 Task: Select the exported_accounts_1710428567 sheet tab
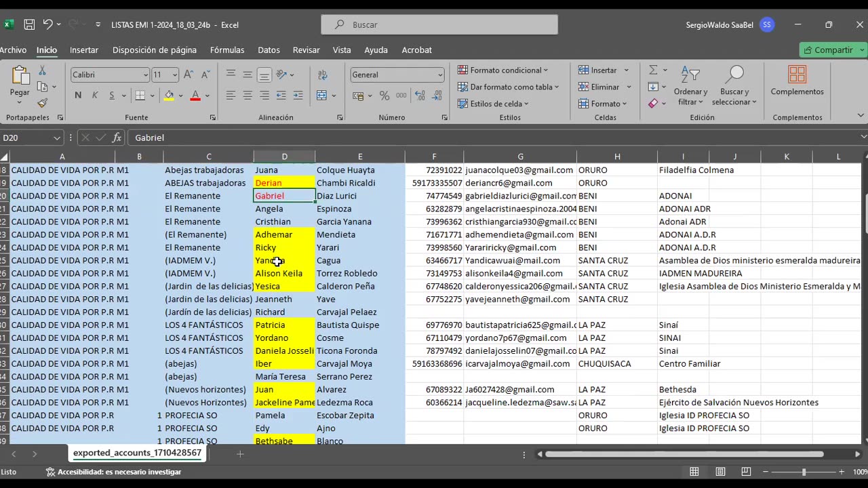137,453
